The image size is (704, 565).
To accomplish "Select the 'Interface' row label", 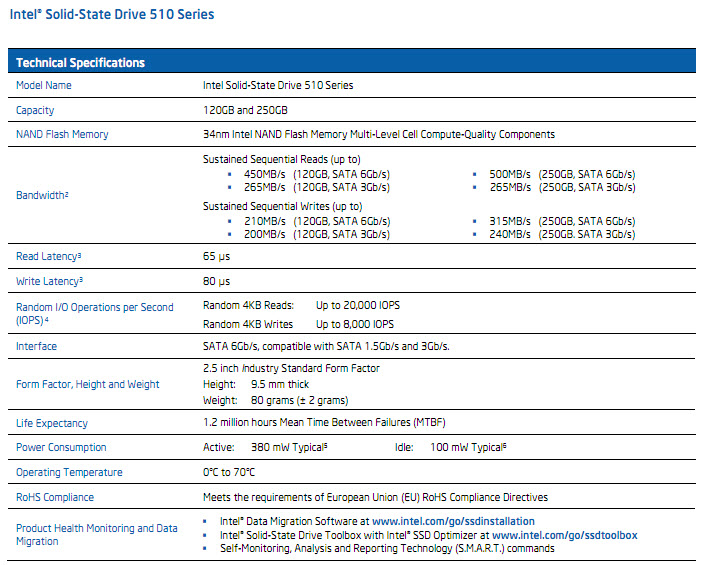I will click(36, 346).
